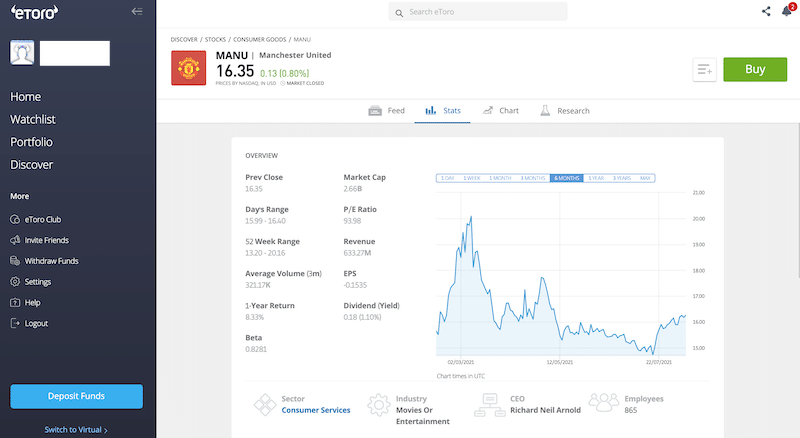
Task: Set chart range to MAX
Action: pos(645,178)
